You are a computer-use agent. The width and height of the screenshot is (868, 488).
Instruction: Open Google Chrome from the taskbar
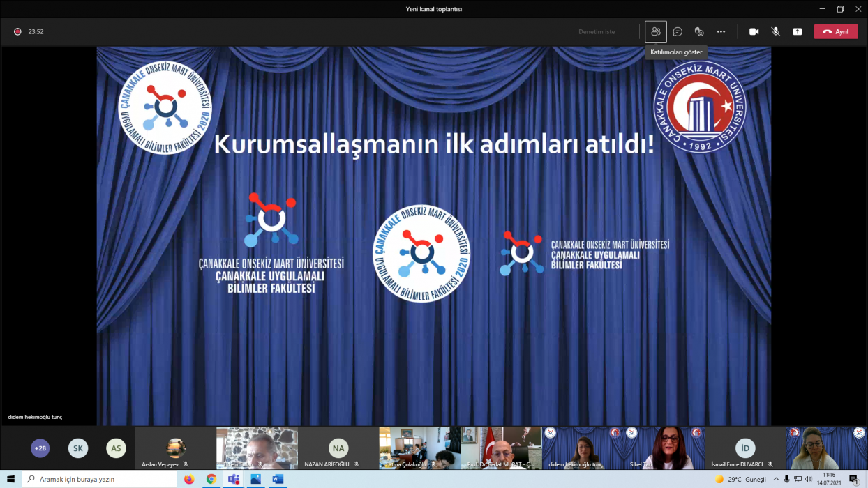[x=211, y=479]
